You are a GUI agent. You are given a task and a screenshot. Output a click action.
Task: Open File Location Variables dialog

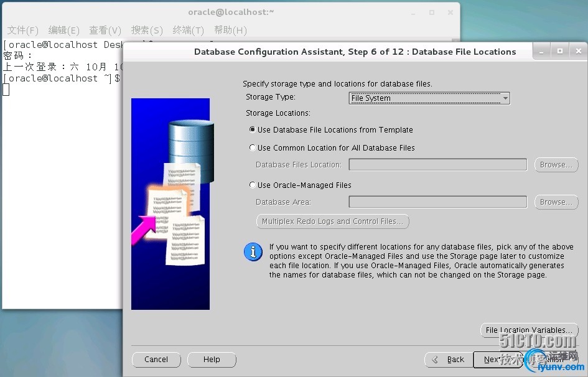(x=529, y=330)
